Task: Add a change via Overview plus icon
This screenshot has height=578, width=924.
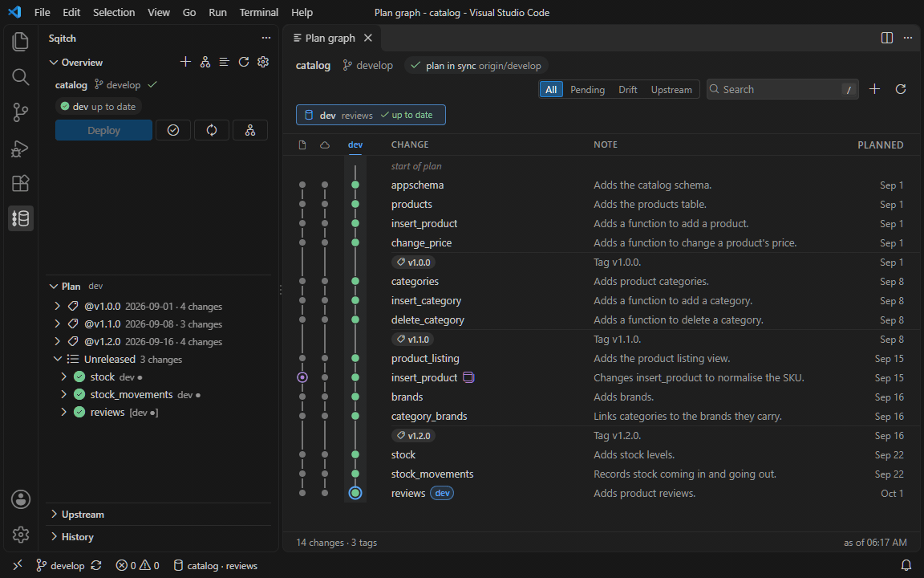Action: tap(185, 62)
